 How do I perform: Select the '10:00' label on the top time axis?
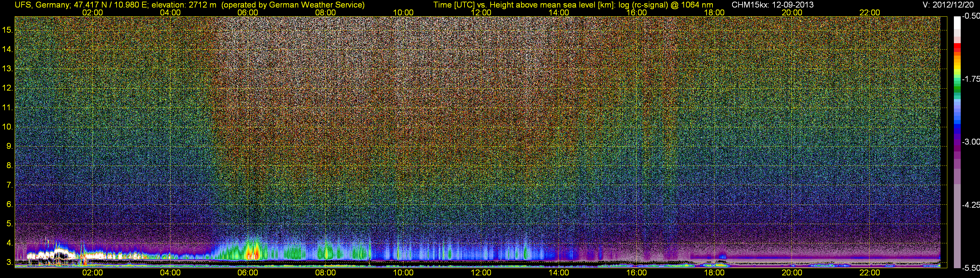coord(403,12)
